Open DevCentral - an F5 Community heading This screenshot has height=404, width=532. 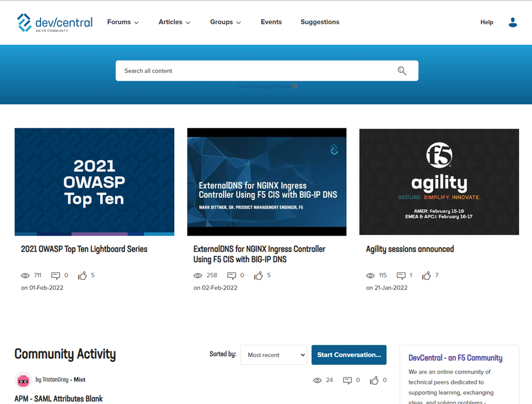pyautogui.click(x=455, y=358)
